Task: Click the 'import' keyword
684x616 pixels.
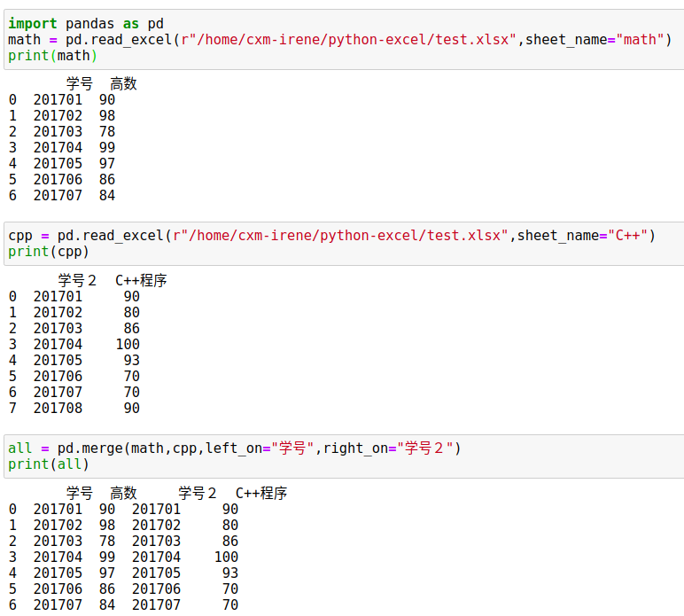Action: [x=33, y=23]
